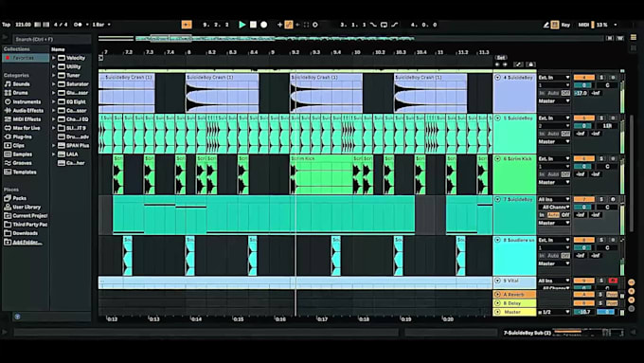Solo the A Reverb return track
644x363 pixels.
click(600, 295)
